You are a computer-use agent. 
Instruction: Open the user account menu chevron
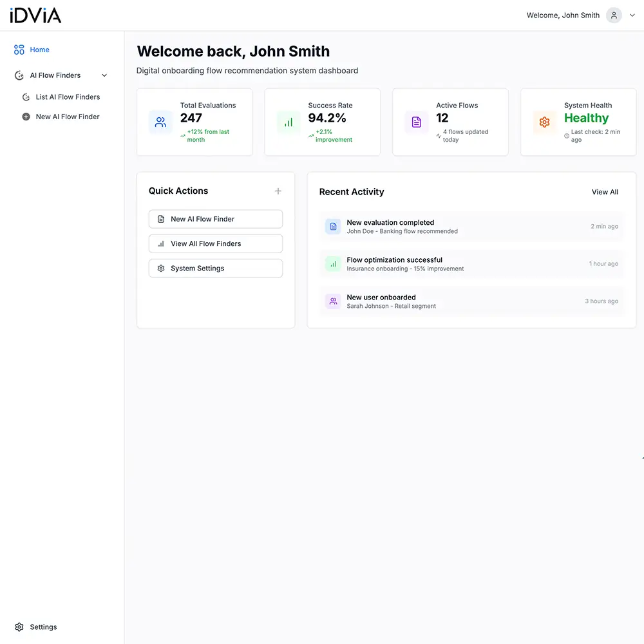[x=632, y=15]
